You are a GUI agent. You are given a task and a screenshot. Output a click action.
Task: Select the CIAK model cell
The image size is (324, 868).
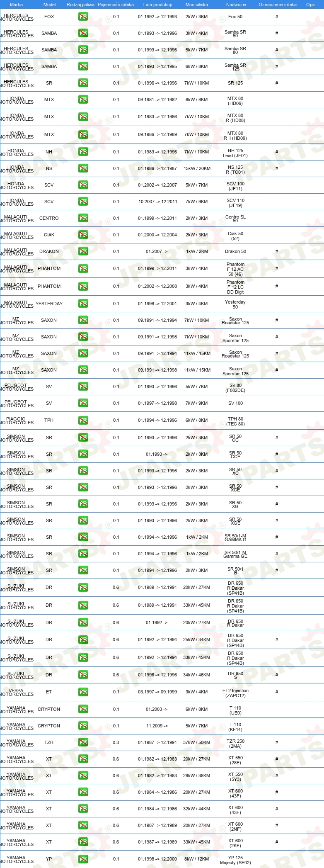(49, 235)
